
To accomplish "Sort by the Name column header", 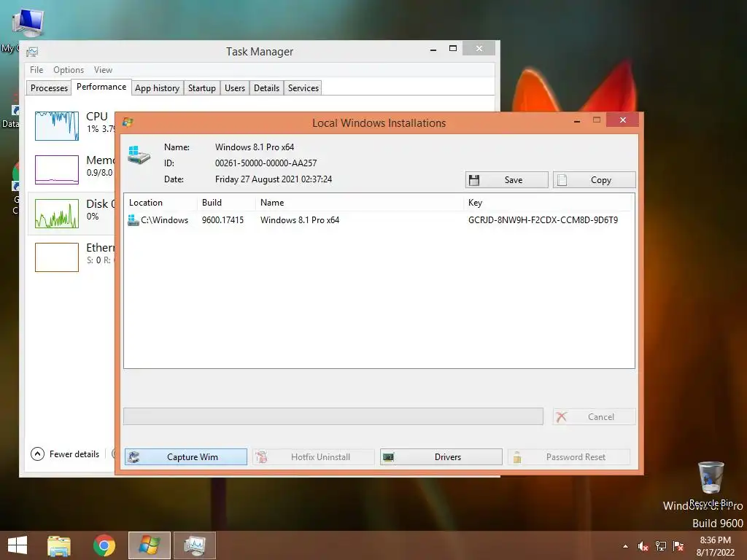I will (360, 203).
